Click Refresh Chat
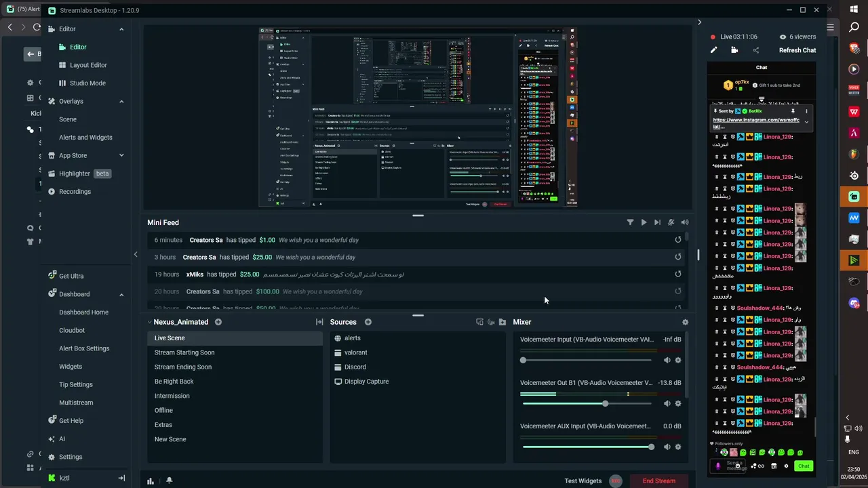The height and width of the screenshot is (488, 868). pyautogui.click(x=797, y=50)
